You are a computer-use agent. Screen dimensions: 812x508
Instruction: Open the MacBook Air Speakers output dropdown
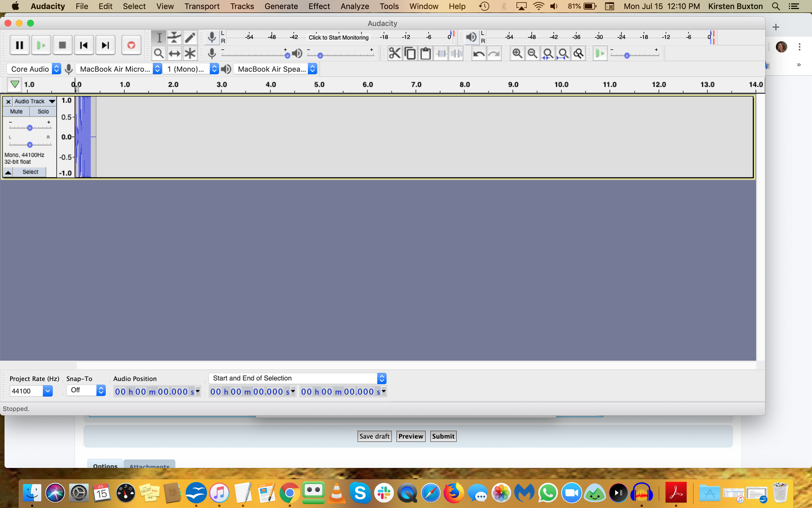[x=275, y=69]
